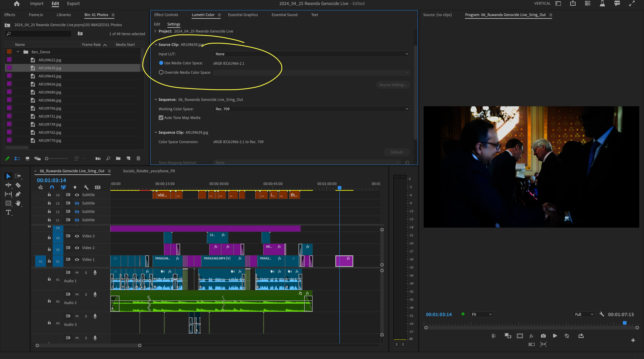This screenshot has width=644, height=359.
Task: Select the Pen tool
Action: tap(18, 194)
